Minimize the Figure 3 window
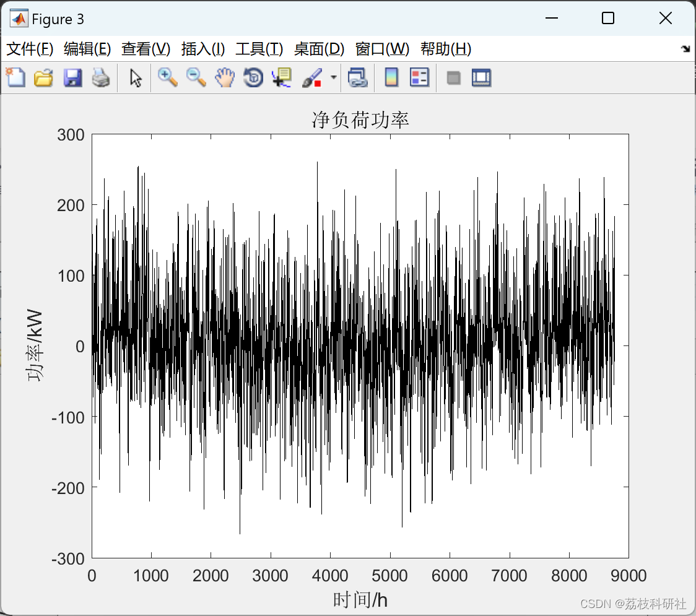Image resolution: width=696 pixels, height=616 pixels. click(551, 18)
